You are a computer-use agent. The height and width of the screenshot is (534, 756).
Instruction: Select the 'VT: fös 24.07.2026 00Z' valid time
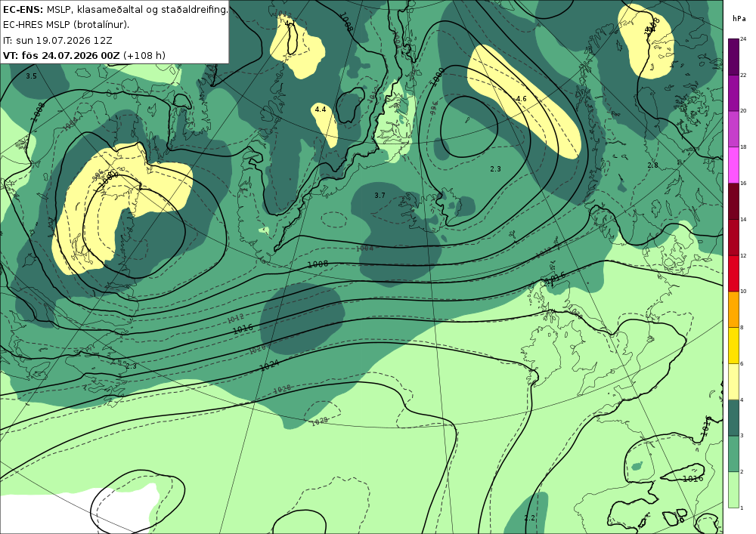coord(61,55)
